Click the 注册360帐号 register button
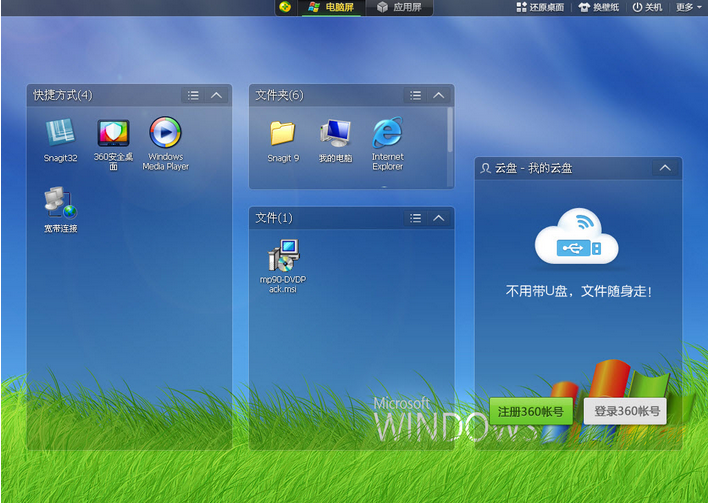The image size is (712, 503). point(531,412)
